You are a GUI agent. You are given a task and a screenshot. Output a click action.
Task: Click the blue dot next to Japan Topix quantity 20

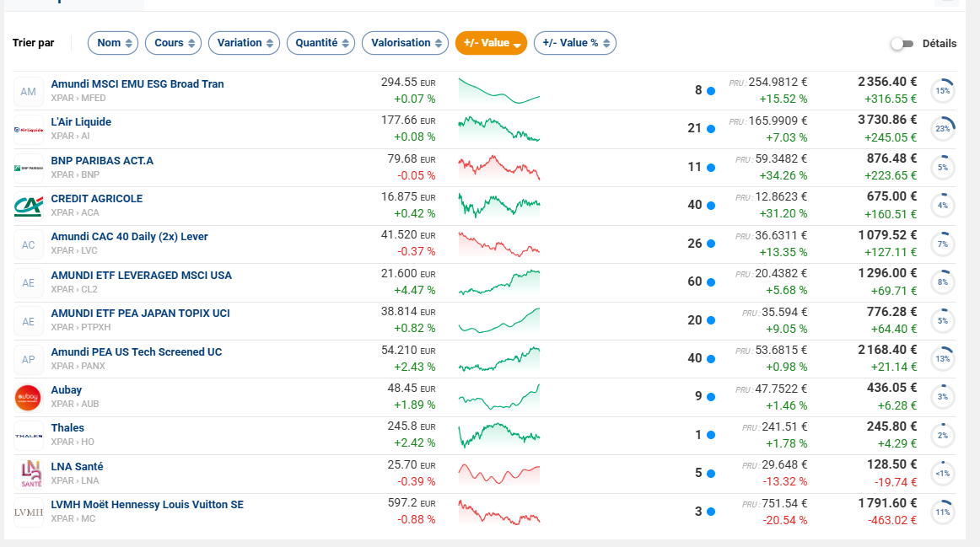tap(711, 320)
